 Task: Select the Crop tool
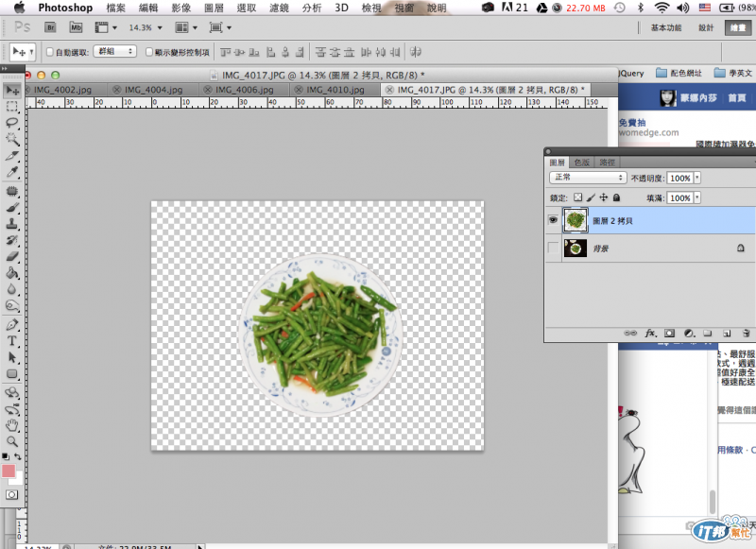(12, 156)
